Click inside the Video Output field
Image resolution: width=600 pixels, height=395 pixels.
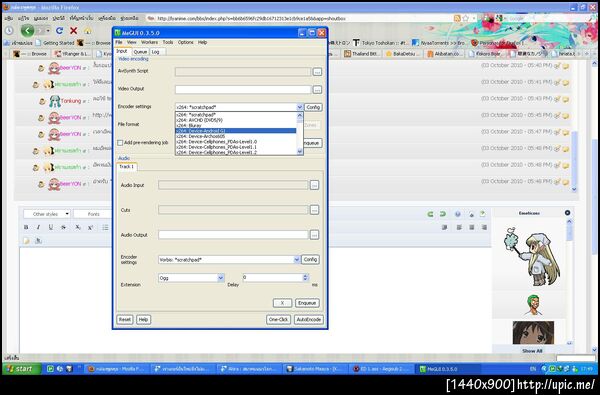tap(243, 90)
